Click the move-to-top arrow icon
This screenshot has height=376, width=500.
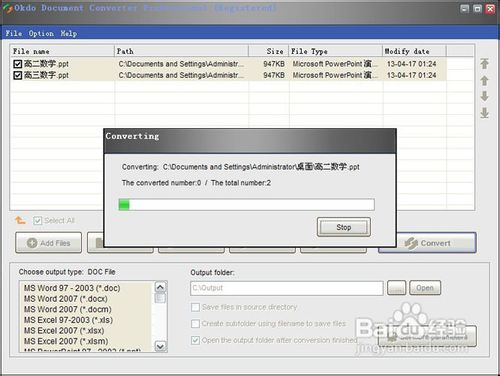[484, 63]
